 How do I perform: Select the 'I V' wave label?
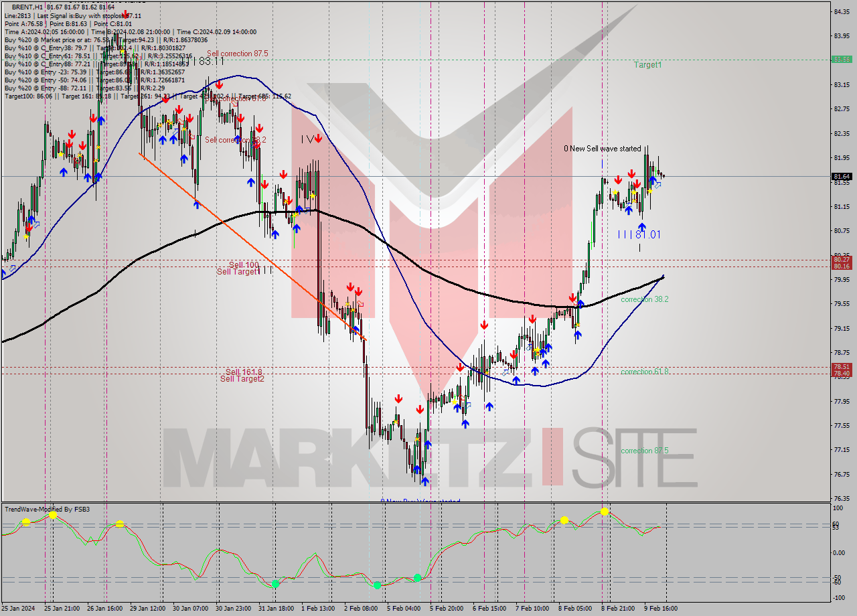(307, 139)
